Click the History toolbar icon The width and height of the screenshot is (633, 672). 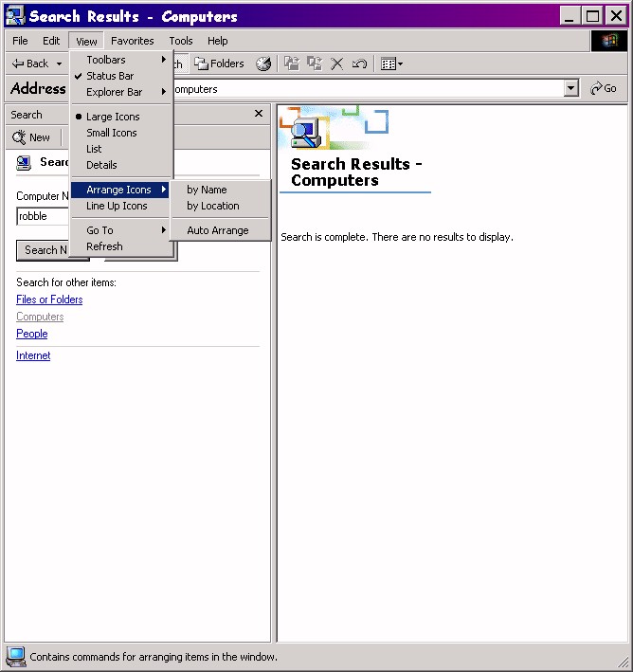tap(263, 64)
